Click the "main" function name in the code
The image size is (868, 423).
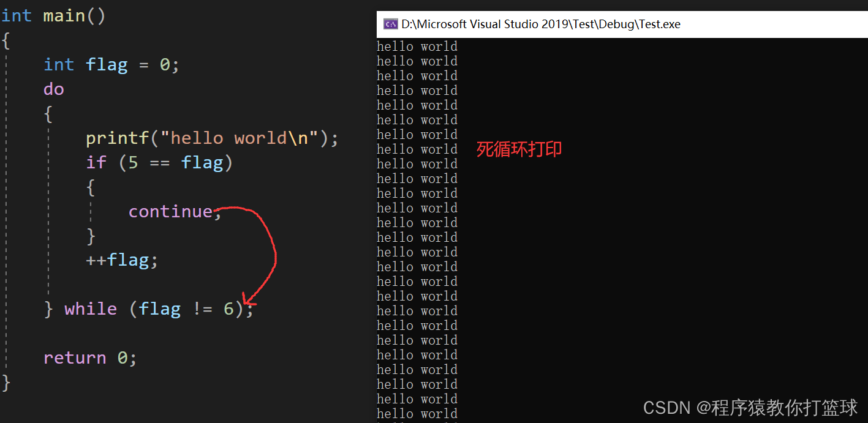coord(64,16)
